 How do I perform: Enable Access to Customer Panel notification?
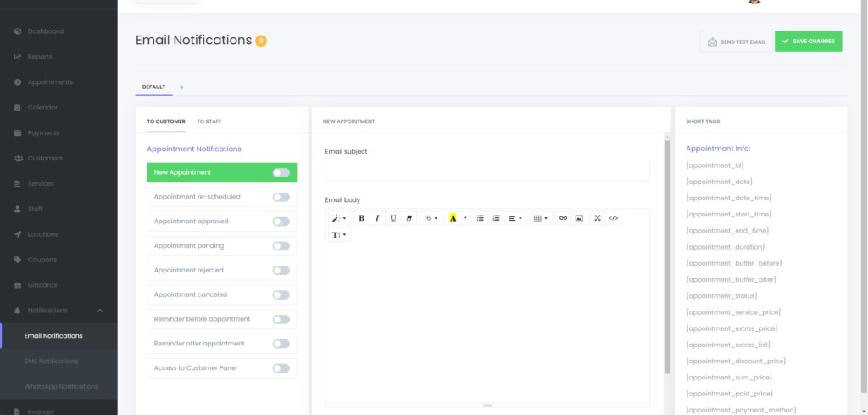coord(281,368)
